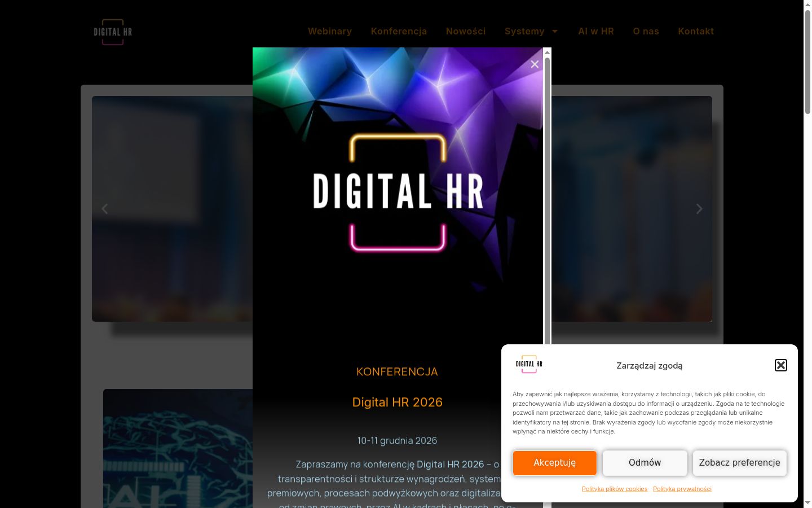Go to previous carousel slide arrow
The width and height of the screenshot is (812, 508).
(x=105, y=209)
